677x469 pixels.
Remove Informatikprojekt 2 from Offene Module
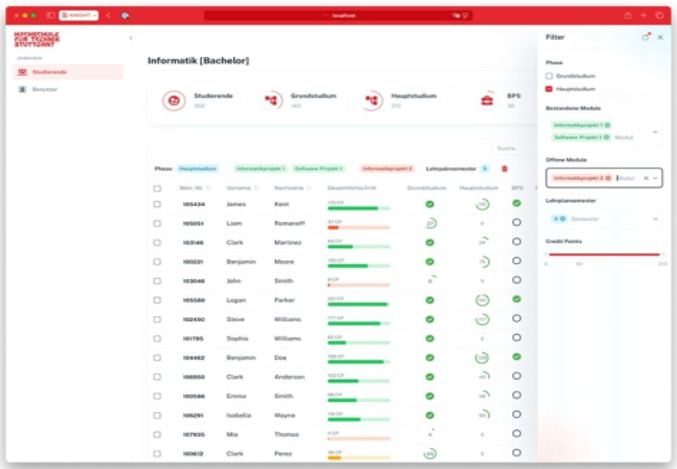click(608, 178)
